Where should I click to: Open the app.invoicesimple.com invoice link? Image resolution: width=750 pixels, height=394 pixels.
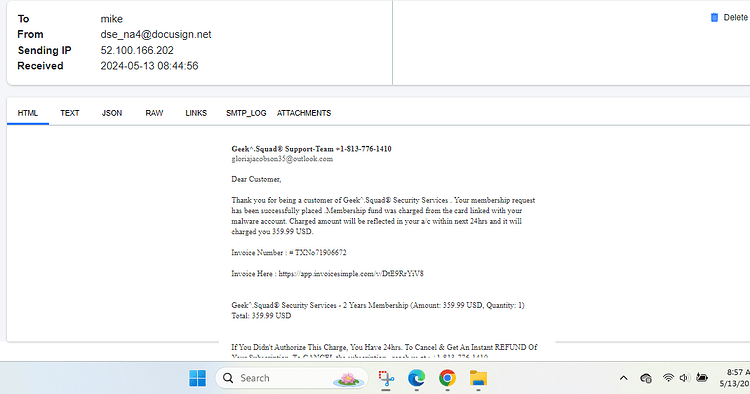(351, 274)
